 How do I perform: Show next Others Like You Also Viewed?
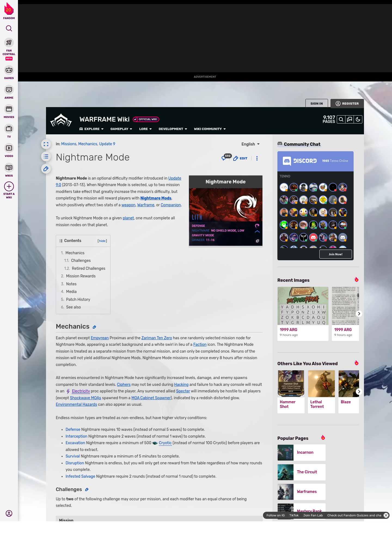(x=359, y=392)
